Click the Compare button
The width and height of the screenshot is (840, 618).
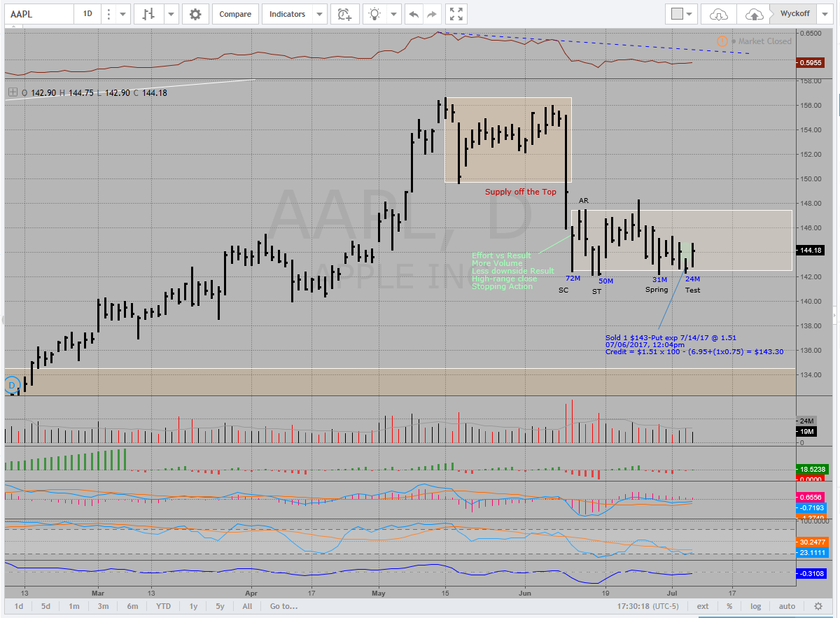(x=235, y=14)
